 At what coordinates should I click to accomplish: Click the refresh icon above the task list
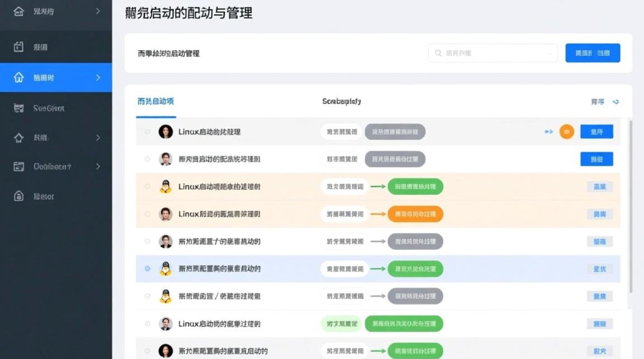[615, 101]
